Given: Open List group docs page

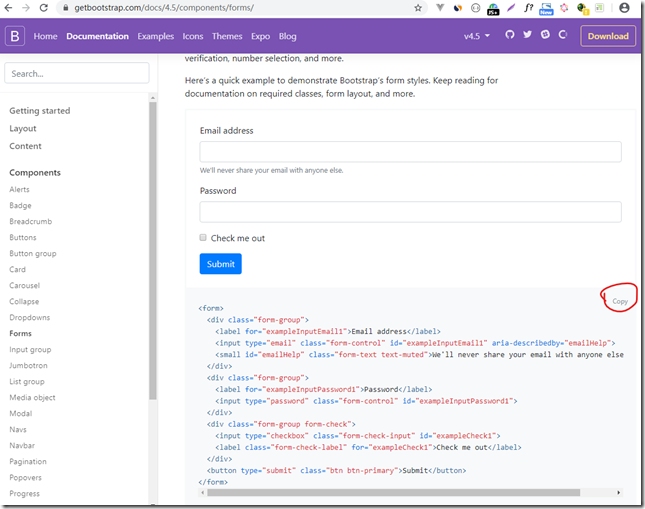Looking at the screenshot, I should pyautogui.click(x=27, y=381).
